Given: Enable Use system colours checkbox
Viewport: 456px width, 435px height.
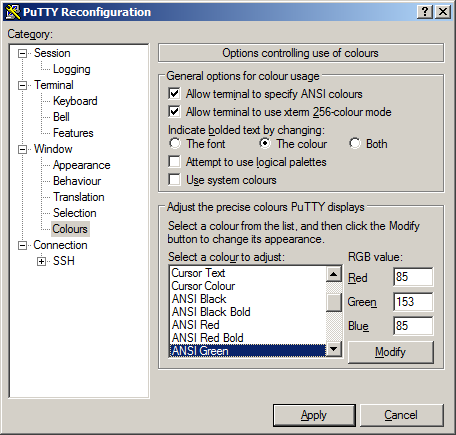Looking at the screenshot, I should 174,180.
